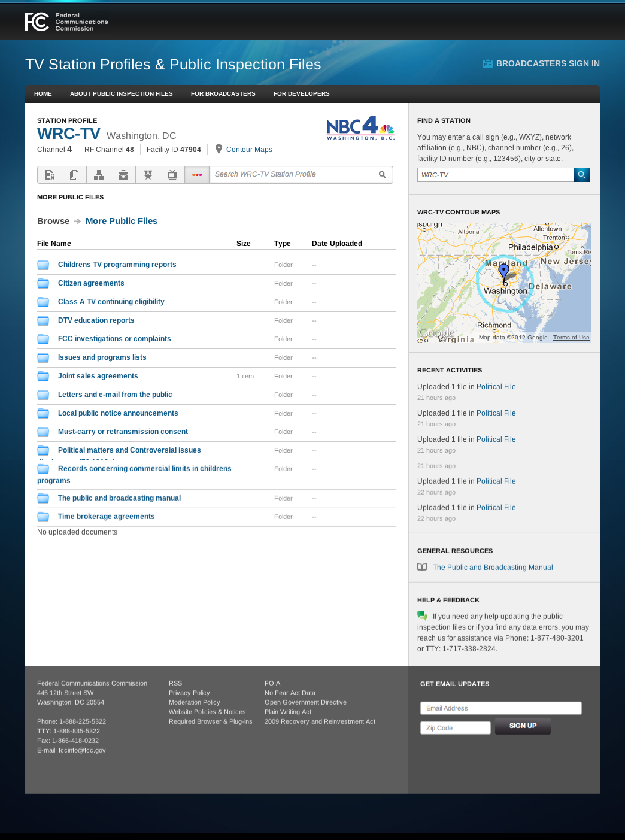
Task: Open 2009 Recovery and Reinvestment Act link
Action: point(320,721)
